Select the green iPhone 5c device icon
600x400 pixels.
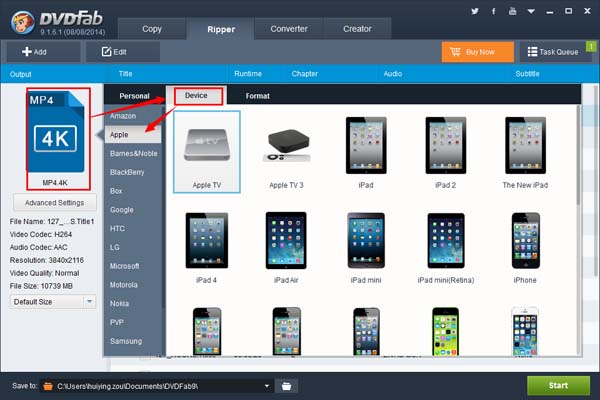445,331
